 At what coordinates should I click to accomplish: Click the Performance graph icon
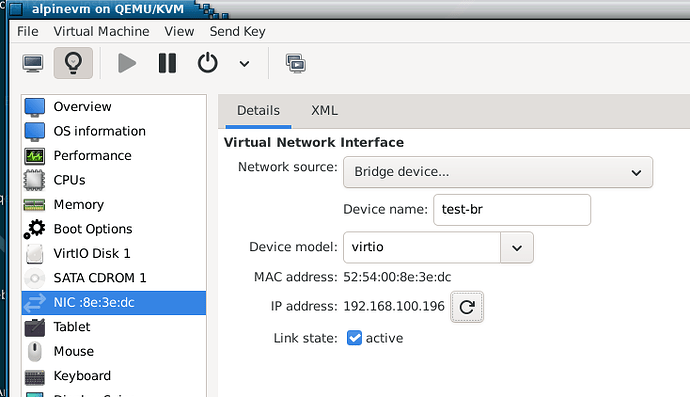point(35,156)
